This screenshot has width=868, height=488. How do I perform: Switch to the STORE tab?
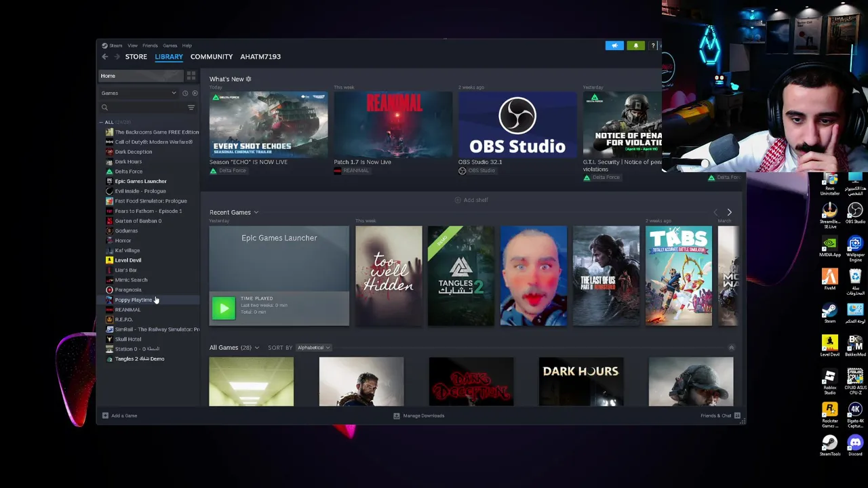click(x=136, y=57)
